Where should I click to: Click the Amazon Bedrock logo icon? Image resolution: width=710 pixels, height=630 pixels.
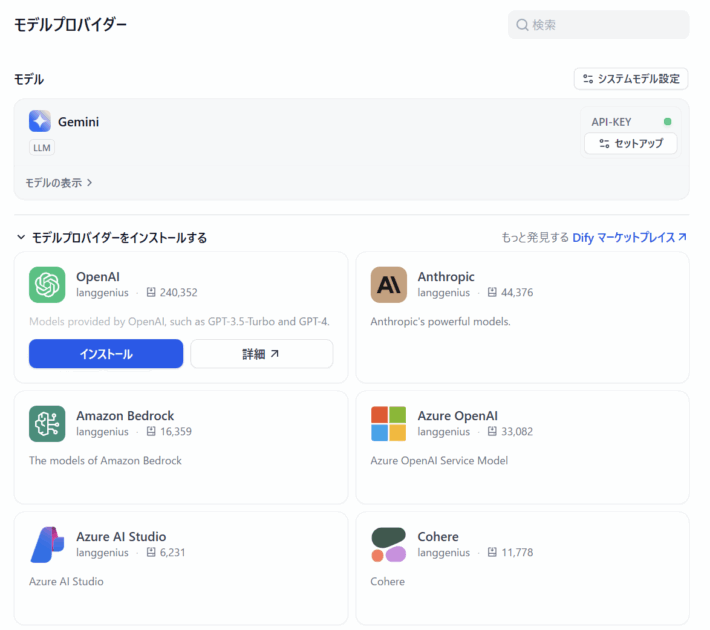pos(47,424)
